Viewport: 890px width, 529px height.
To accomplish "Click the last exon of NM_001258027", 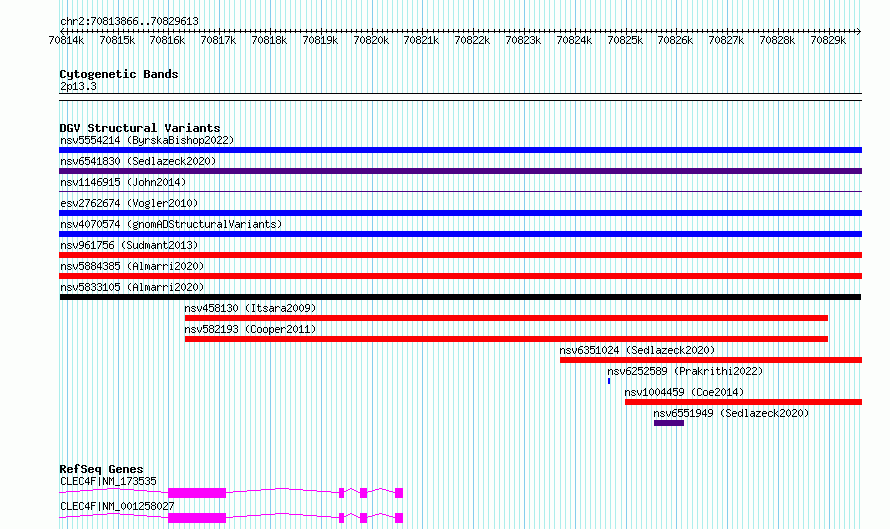I will pos(399,518).
